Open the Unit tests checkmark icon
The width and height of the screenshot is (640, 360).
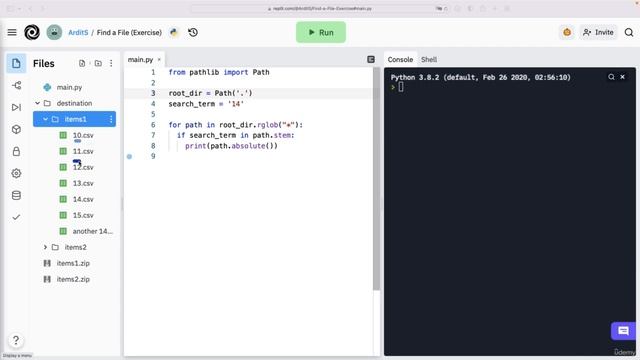point(16,217)
